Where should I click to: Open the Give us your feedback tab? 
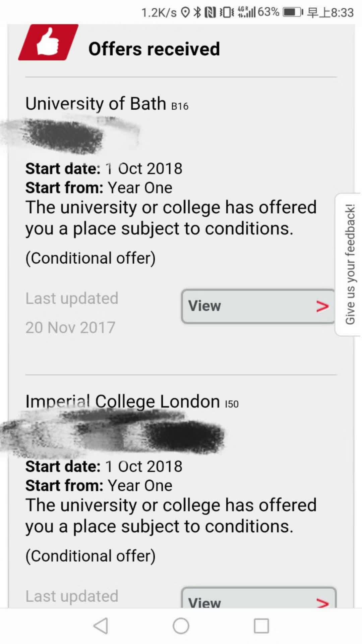click(349, 264)
